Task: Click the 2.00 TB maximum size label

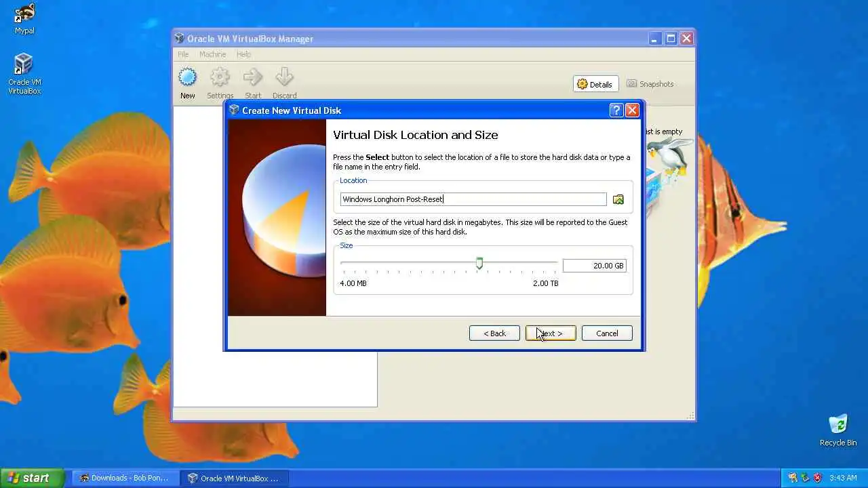Action: click(545, 283)
